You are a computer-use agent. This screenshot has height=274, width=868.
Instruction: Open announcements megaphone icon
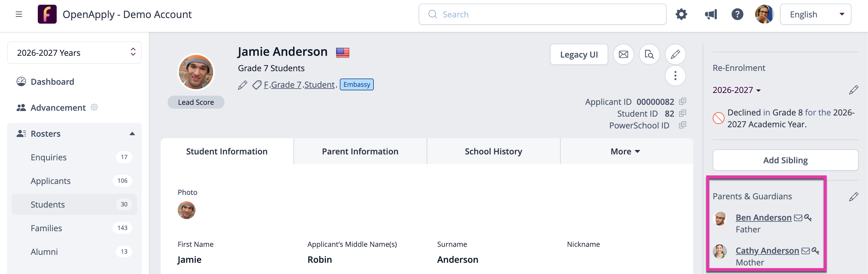711,14
